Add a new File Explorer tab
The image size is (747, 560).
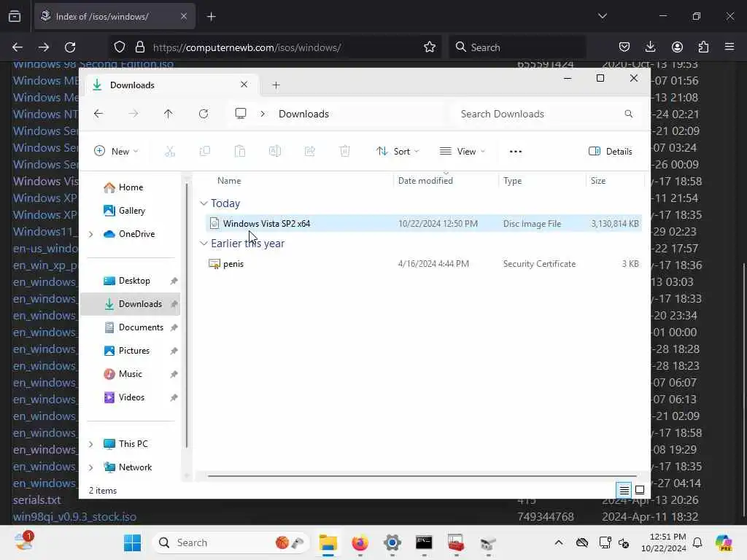click(276, 85)
